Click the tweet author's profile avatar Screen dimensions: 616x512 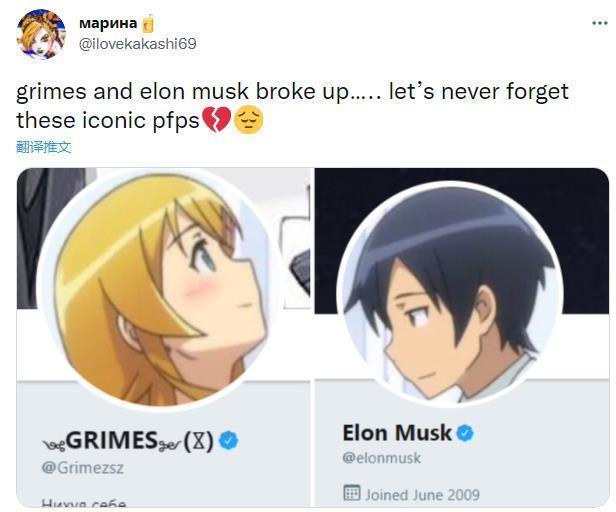pos(41,34)
